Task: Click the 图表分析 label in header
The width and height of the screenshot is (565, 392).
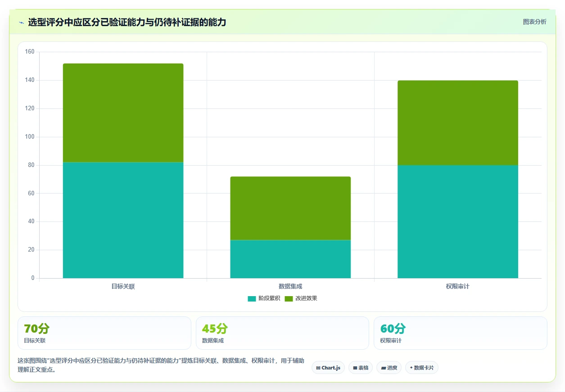Action: point(534,22)
